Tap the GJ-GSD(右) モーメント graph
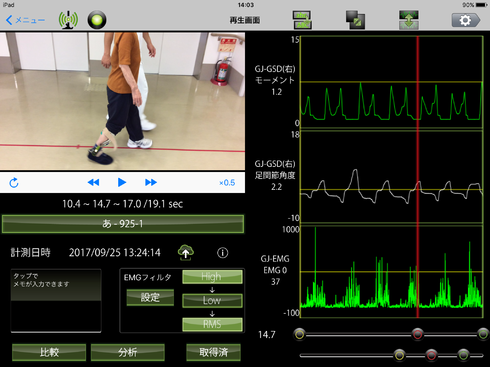Image resolution: width=490 pixels, height=367 pixels. (x=392, y=82)
